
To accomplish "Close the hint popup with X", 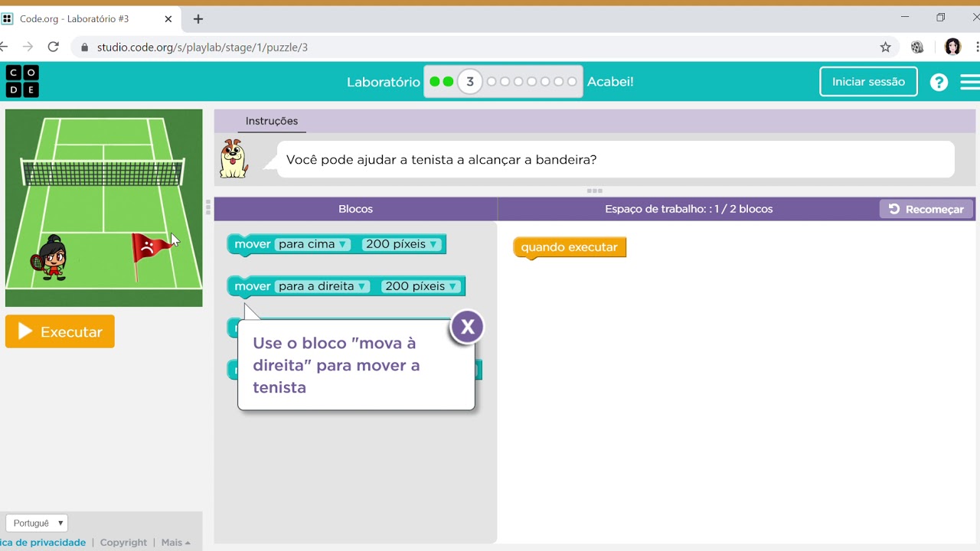I will tap(467, 328).
